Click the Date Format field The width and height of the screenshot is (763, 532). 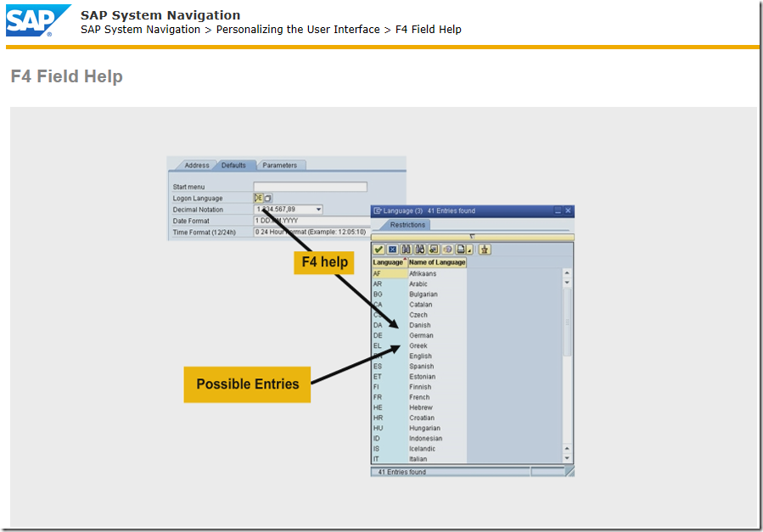[311, 221]
